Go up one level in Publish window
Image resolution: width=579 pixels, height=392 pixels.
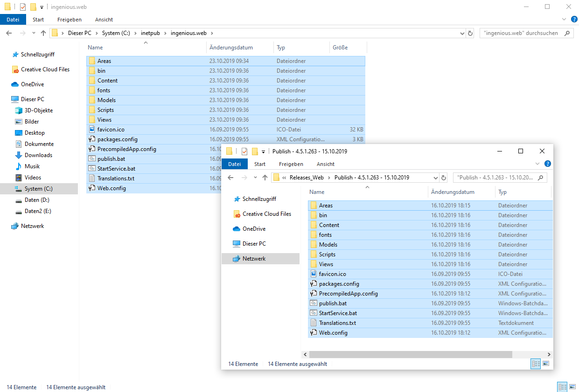(265, 178)
